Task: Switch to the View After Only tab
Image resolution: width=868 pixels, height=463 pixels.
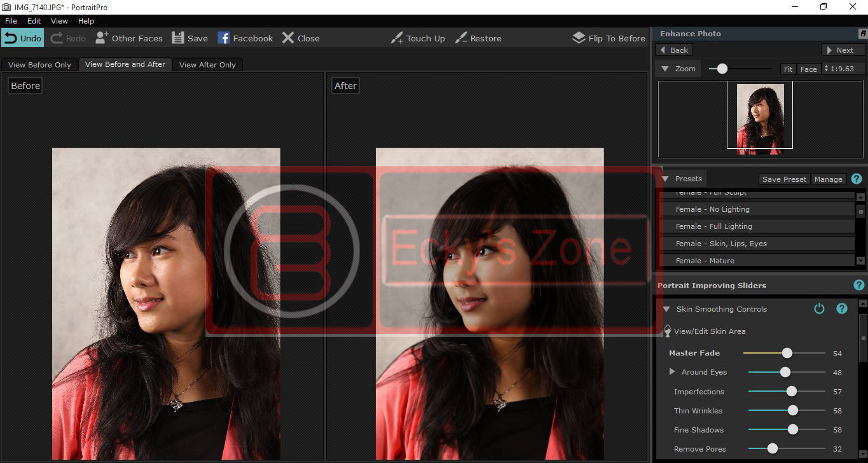Action: tap(207, 65)
